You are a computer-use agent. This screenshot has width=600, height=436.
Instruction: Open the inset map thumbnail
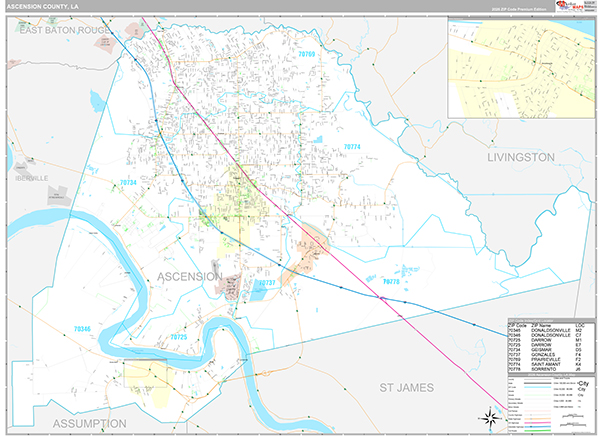[521, 68]
